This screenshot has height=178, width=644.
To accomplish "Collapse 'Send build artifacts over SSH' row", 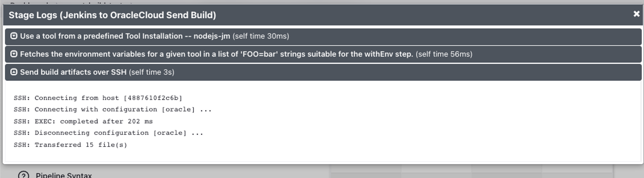I will coord(323,72).
